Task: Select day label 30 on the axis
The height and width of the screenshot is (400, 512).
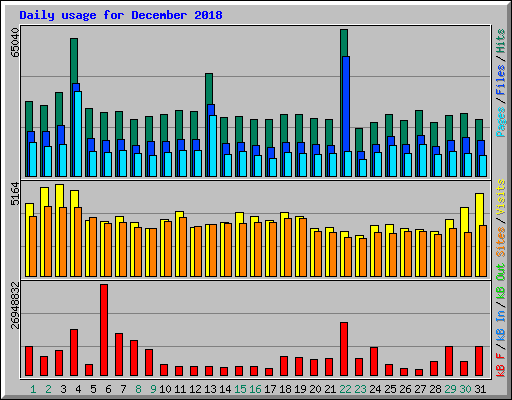Action: click(x=465, y=389)
